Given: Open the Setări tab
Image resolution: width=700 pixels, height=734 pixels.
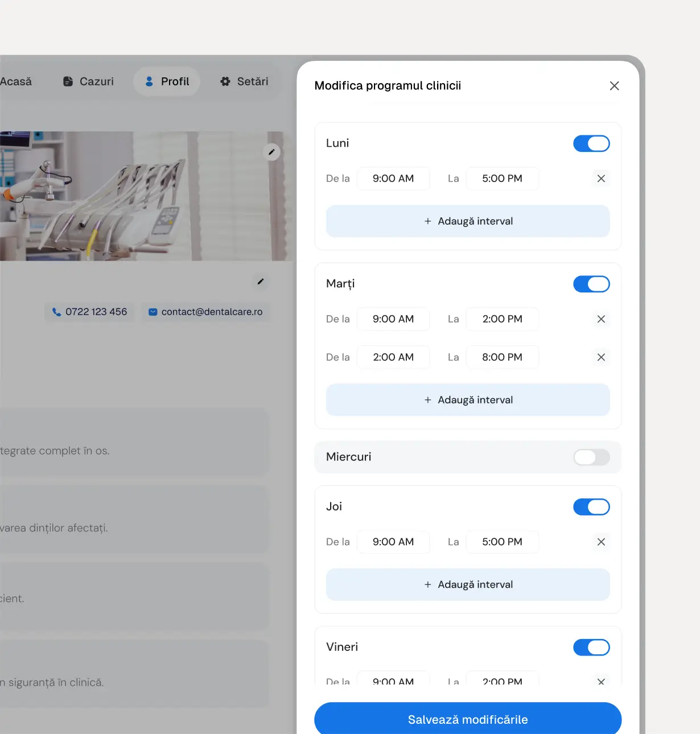Looking at the screenshot, I should 244,81.
